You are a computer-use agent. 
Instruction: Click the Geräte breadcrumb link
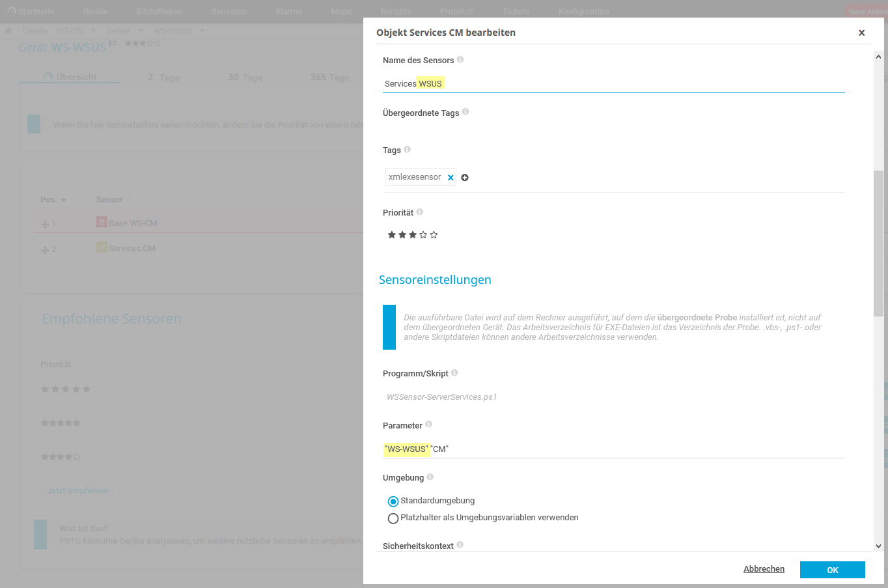click(35, 31)
